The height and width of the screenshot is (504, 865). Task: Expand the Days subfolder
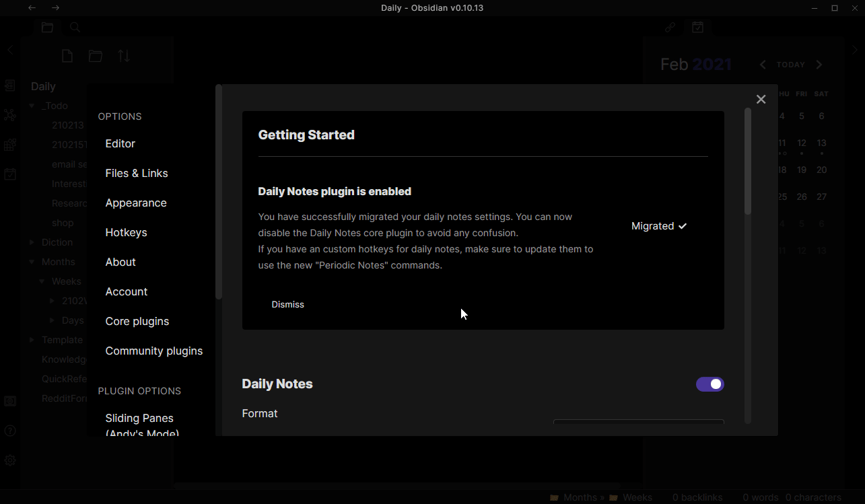tap(52, 320)
